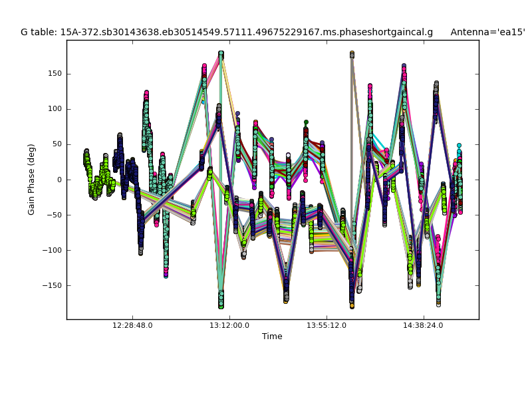
Task: Click the G table plot title text
Action: (226, 32)
